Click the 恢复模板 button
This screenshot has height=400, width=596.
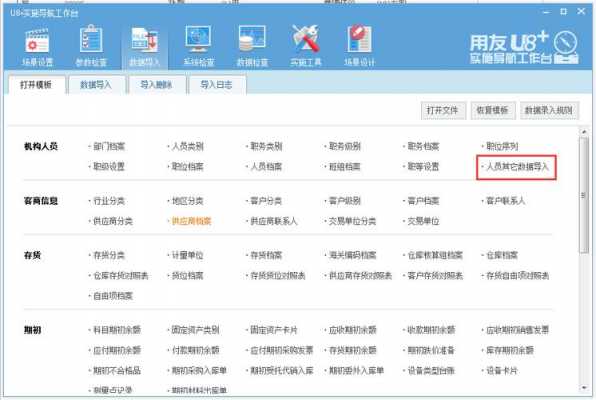[x=493, y=110]
